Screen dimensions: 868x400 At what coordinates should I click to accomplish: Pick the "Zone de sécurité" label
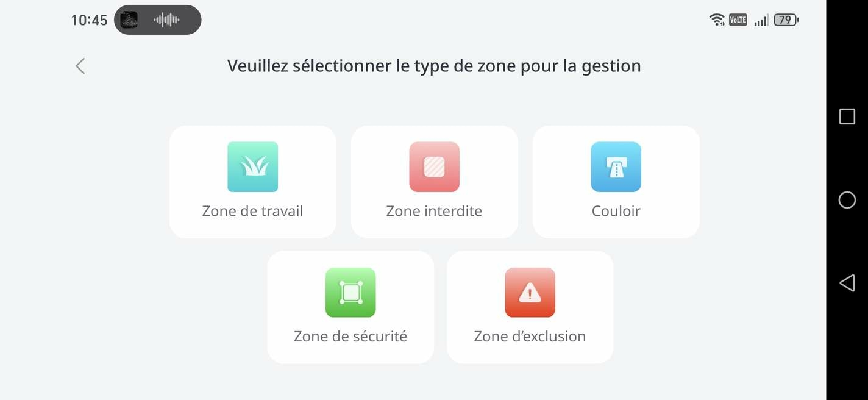point(350,336)
